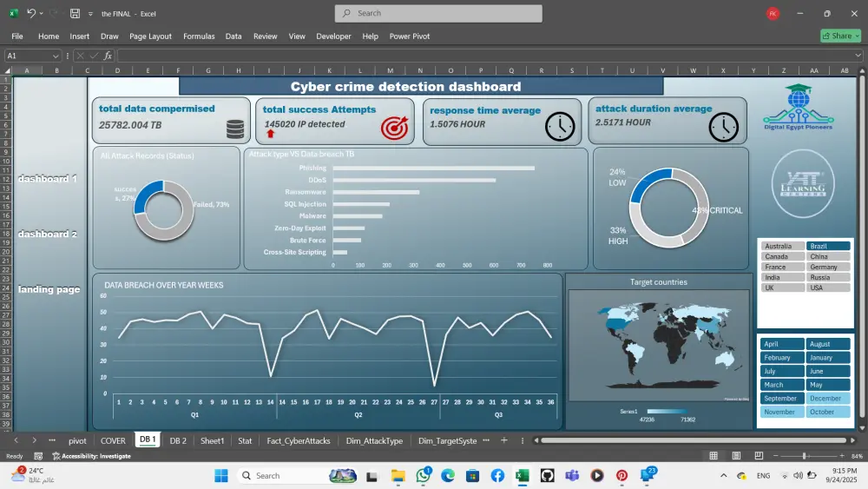
Task: Open the Page Layout tab
Action: (150, 36)
